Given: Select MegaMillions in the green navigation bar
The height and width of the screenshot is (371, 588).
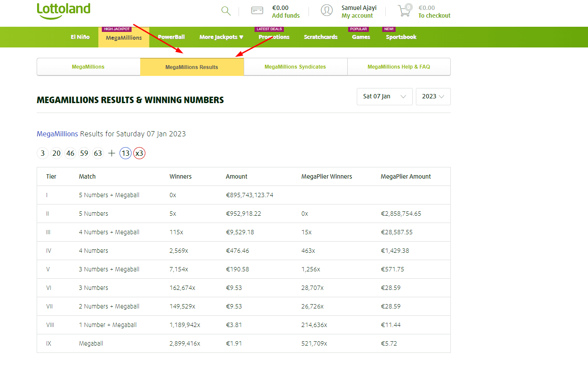Looking at the screenshot, I should [x=124, y=38].
